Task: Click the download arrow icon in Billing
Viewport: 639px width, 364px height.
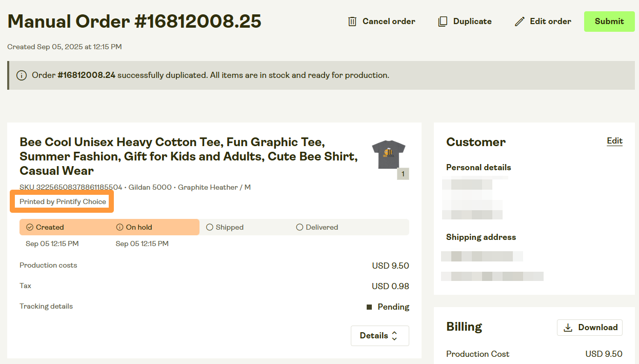Action: (x=568, y=328)
